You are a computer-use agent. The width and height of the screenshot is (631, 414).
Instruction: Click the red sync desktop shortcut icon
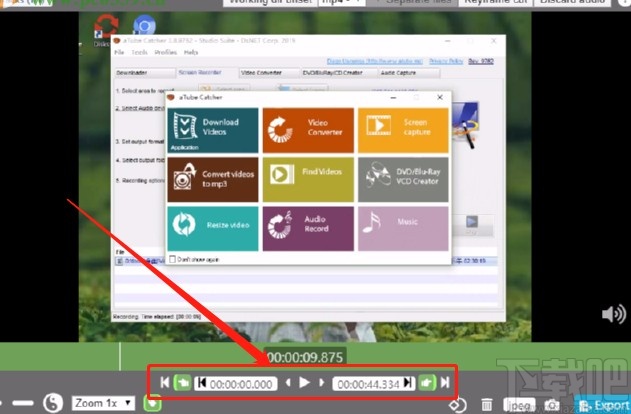[106, 26]
